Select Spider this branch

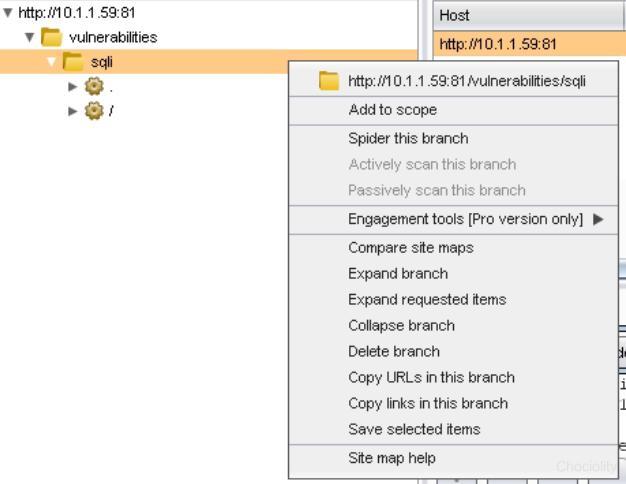click(x=408, y=138)
